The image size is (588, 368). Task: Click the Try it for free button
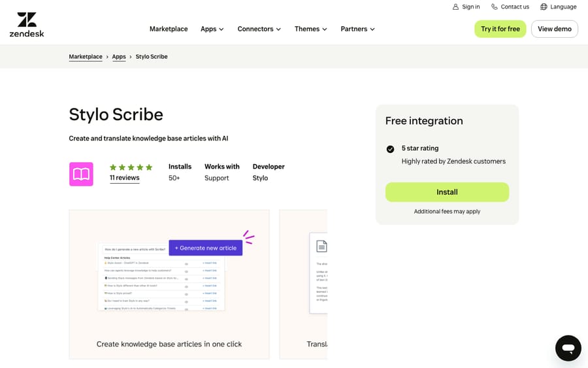[500, 29]
